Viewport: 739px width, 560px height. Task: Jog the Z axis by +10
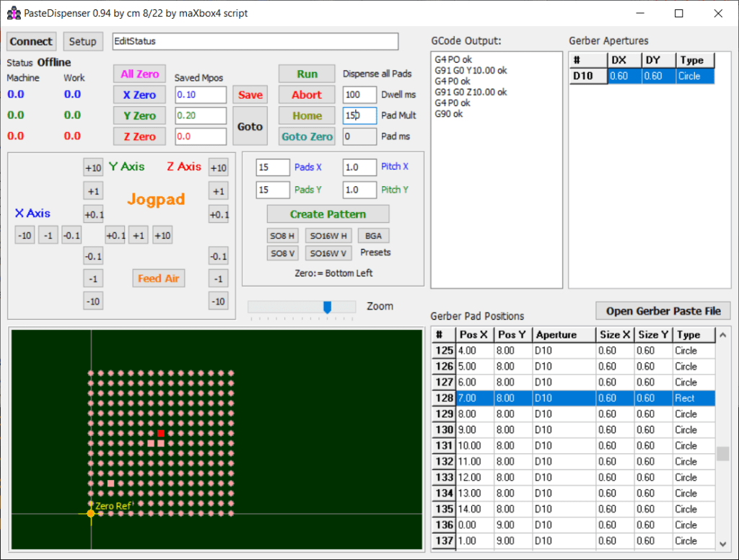pyautogui.click(x=218, y=168)
